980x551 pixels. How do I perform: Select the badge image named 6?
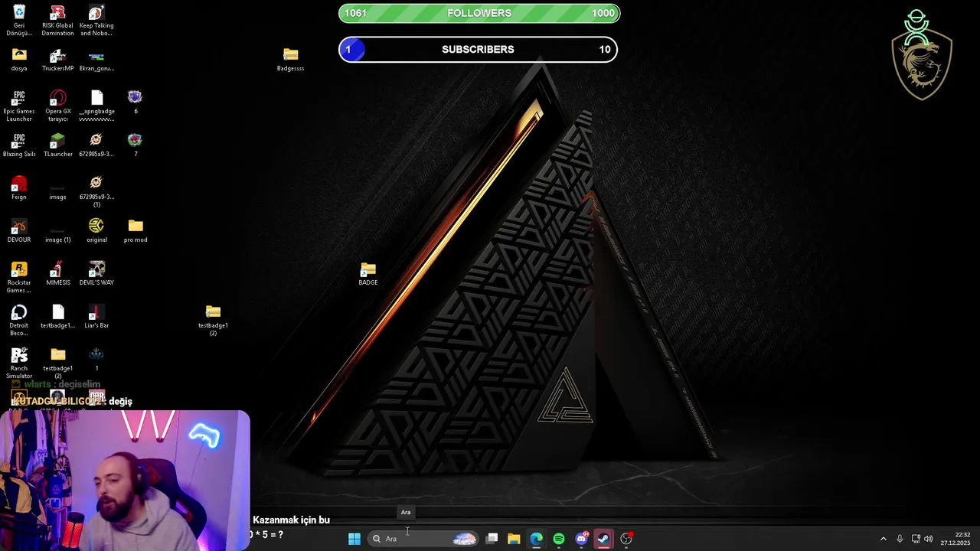(x=136, y=103)
